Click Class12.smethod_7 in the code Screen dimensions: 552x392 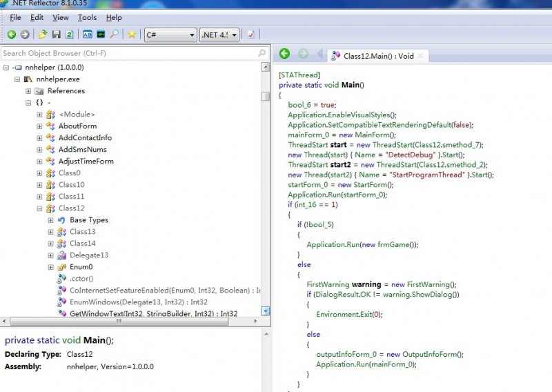(x=447, y=145)
